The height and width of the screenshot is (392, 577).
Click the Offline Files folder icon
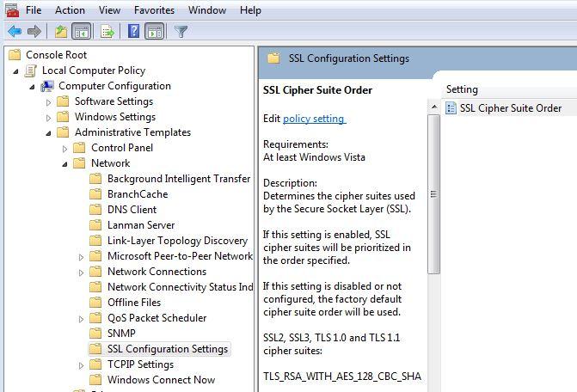coord(95,302)
